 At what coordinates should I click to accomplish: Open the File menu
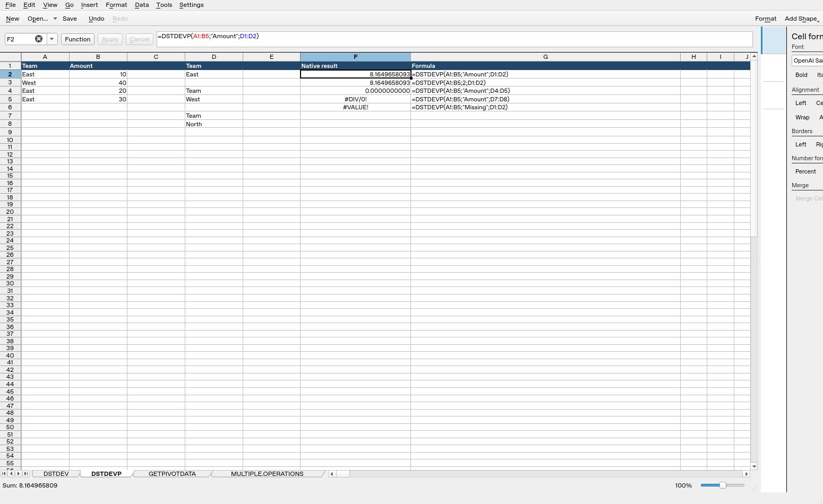coord(11,5)
